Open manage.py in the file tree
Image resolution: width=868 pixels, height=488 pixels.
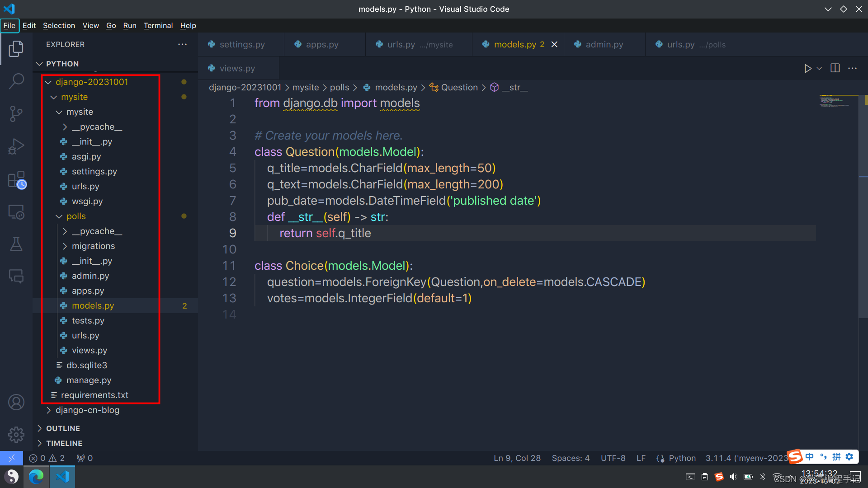89,380
